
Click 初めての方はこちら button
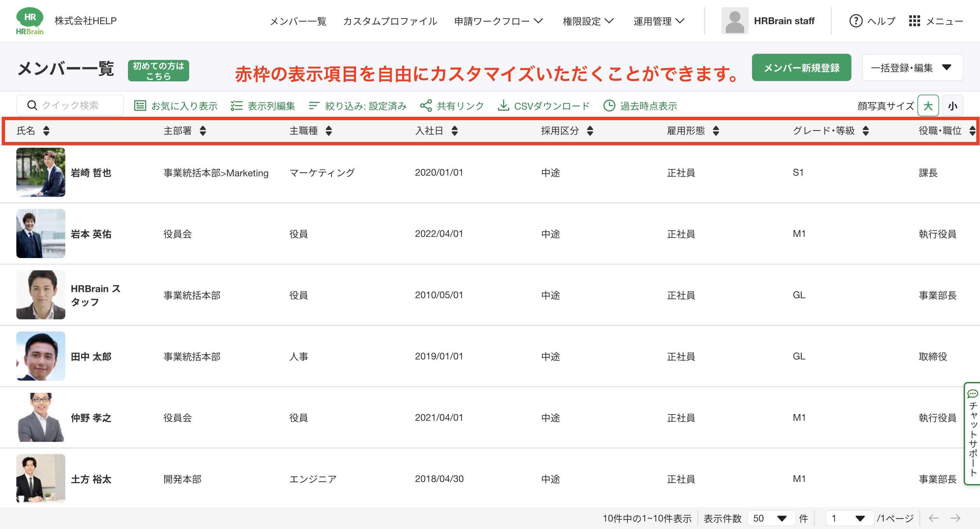click(158, 71)
